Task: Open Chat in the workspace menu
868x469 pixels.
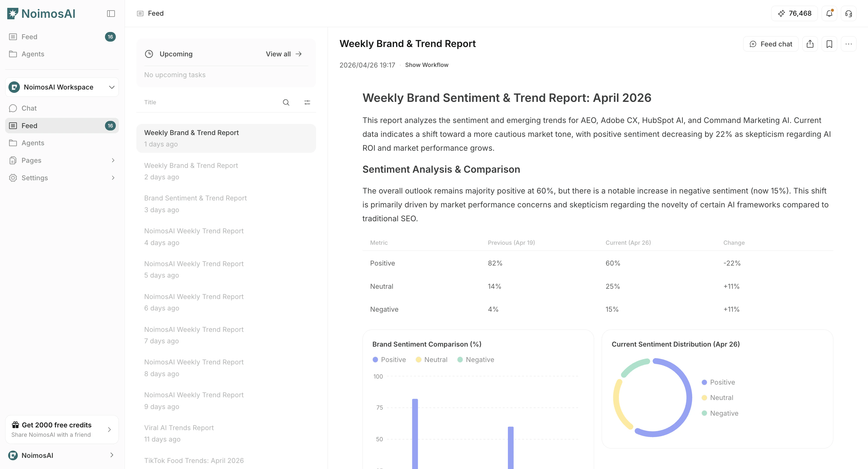Action: [62, 108]
